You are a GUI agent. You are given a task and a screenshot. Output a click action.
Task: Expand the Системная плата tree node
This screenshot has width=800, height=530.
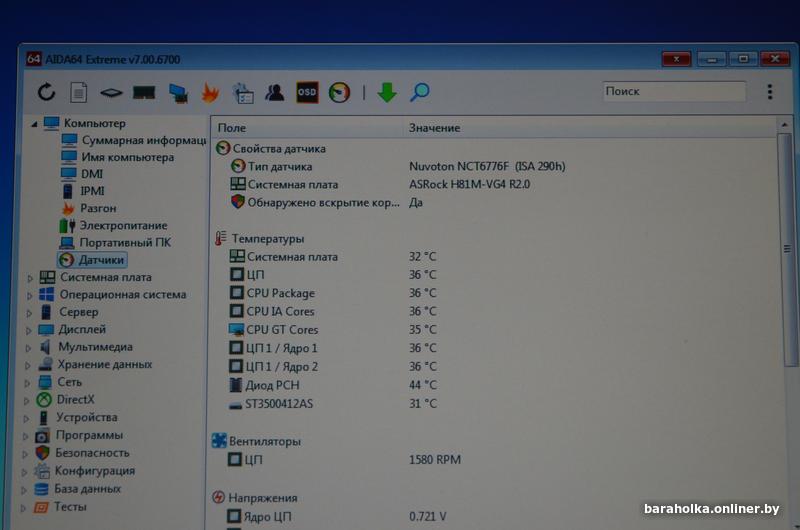click(x=30, y=278)
